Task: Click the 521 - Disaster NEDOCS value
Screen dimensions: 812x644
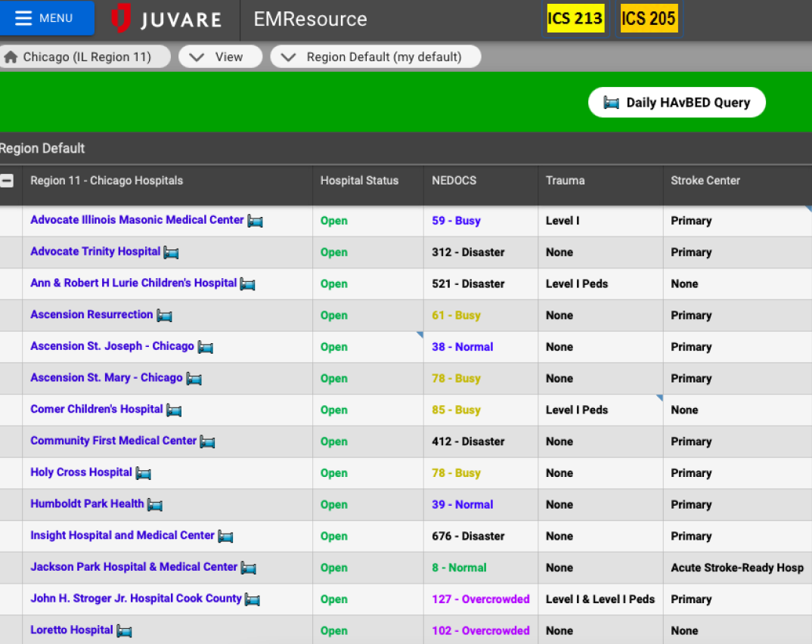Action: coord(468,284)
